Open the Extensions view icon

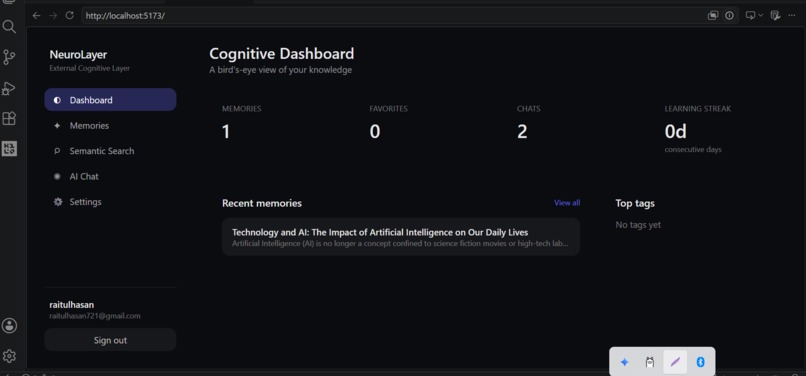[x=9, y=119]
